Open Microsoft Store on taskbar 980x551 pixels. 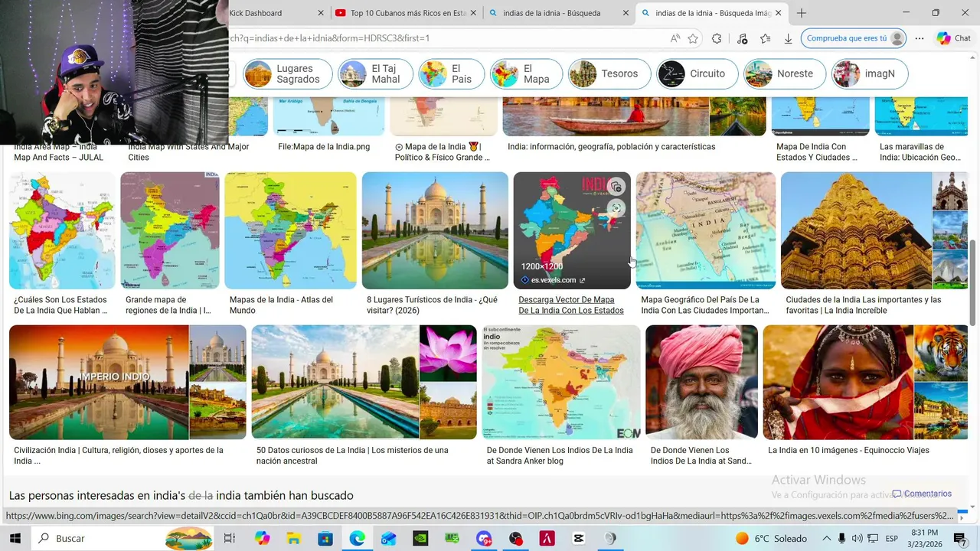pos(325,538)
